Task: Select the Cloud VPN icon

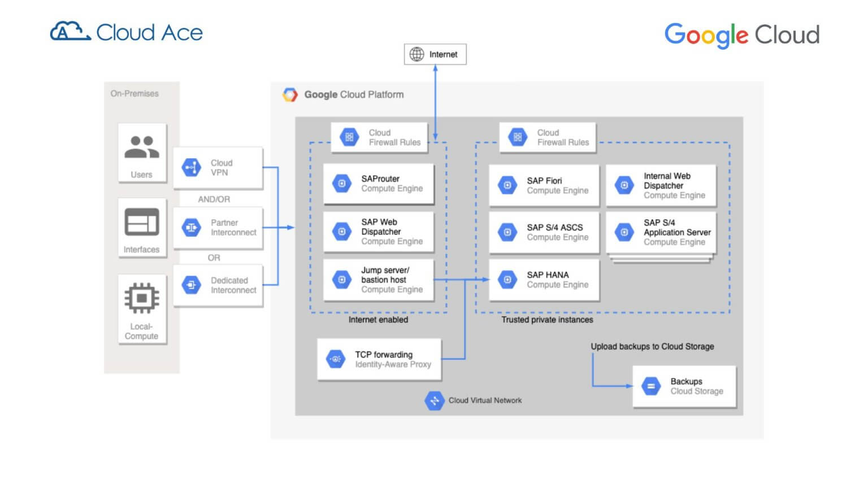Action: pos(192,167)
